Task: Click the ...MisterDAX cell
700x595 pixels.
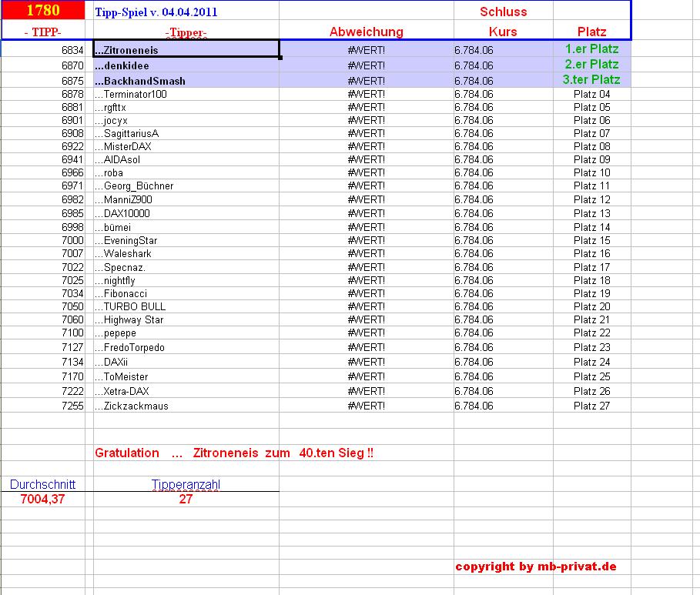Action: (x=186, y=146)
